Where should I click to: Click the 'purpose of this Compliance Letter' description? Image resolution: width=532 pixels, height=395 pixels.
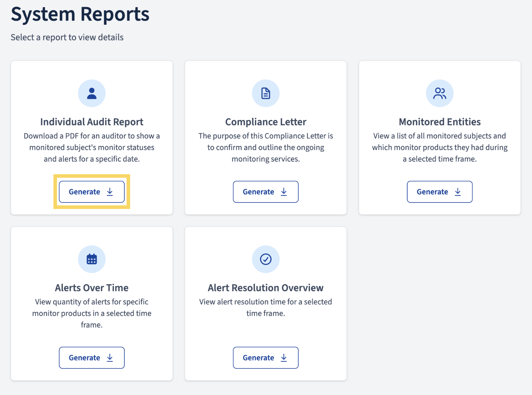[x=266, y=147]
